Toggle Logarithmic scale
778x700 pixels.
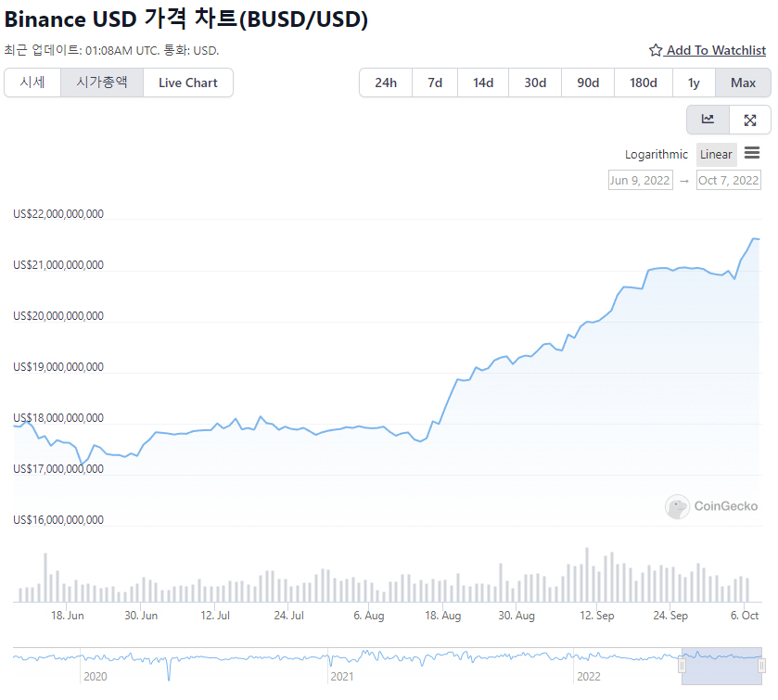(657, 155)
